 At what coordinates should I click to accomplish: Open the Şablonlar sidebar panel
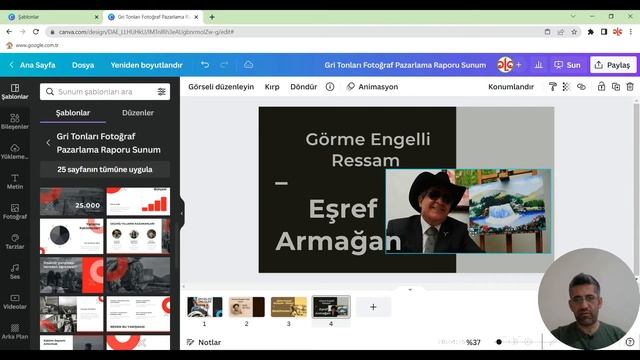pyautogui.click(x=15, y=91)
